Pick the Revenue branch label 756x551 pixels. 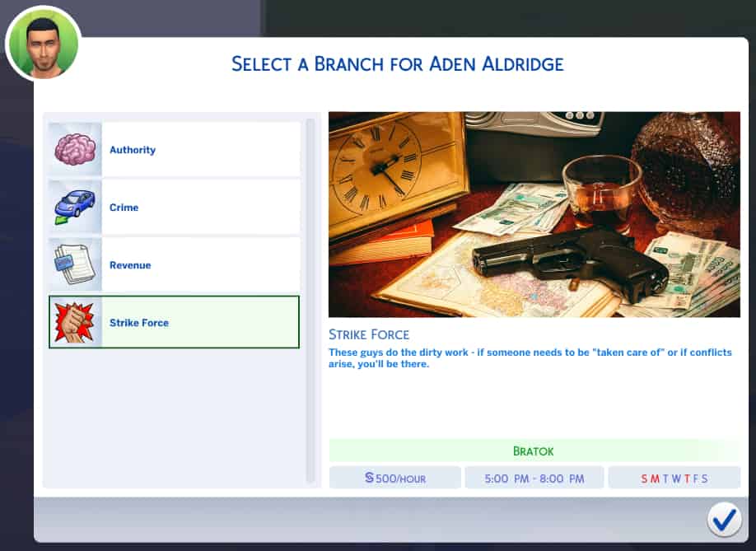point(130,265)
